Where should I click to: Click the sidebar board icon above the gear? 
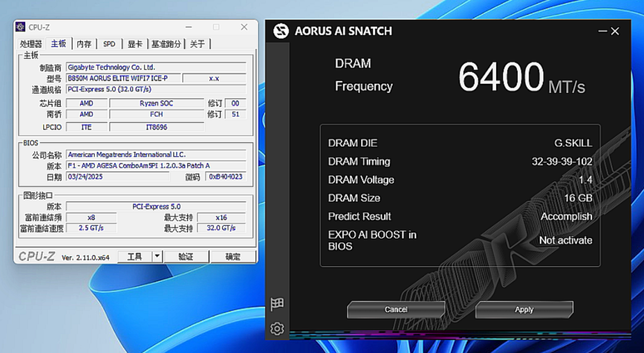(277, 304)
